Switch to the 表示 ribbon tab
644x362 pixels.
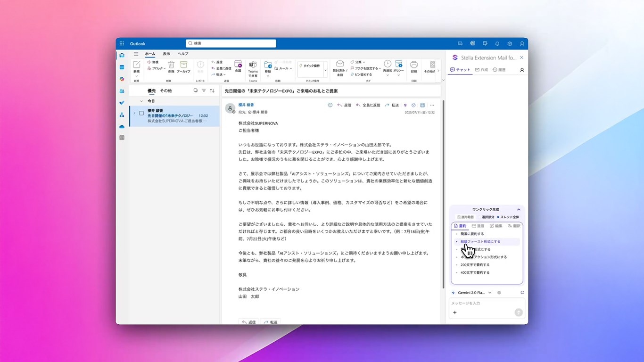click(166, 54)
